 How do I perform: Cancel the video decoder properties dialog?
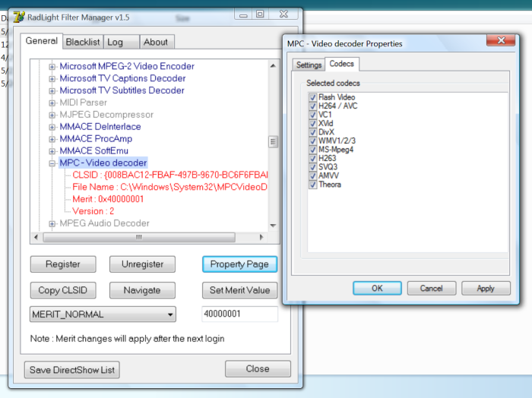coord(431,288)
